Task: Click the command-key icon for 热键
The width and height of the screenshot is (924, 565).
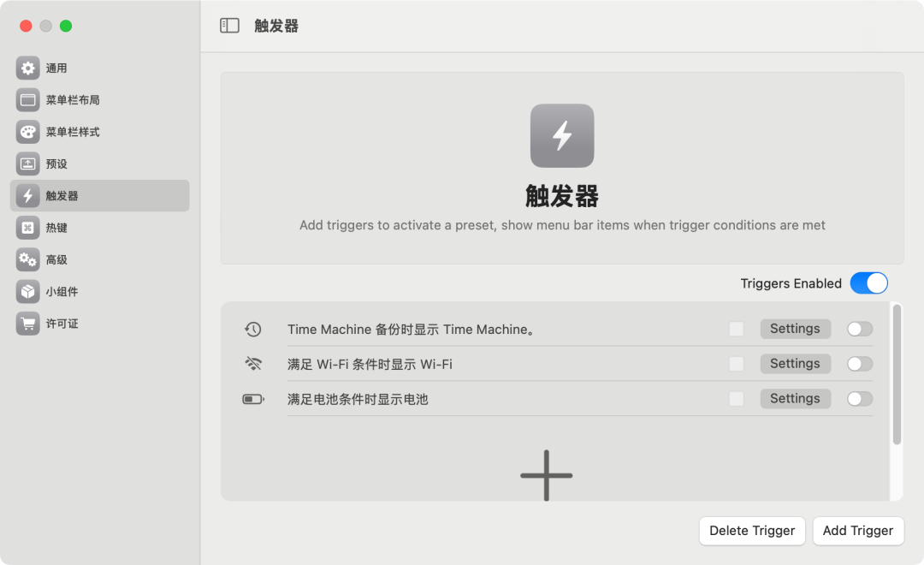Action: [27, 227]
